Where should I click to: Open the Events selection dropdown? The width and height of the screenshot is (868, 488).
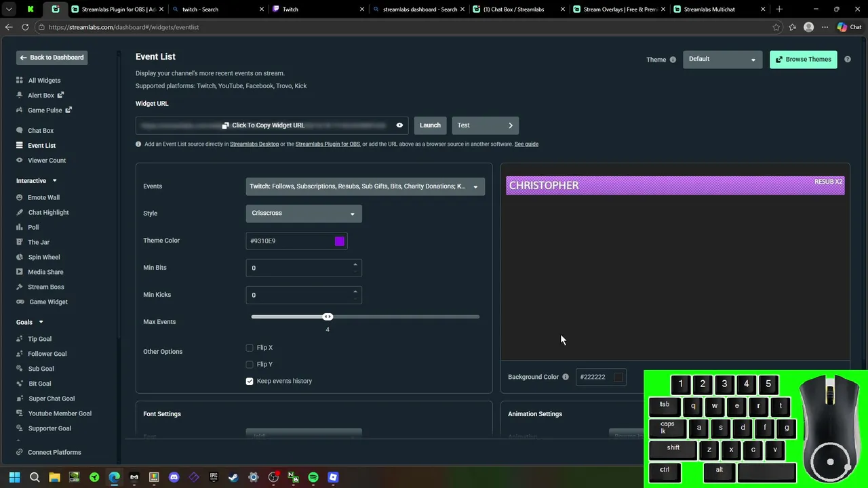[x=366, y=186]
